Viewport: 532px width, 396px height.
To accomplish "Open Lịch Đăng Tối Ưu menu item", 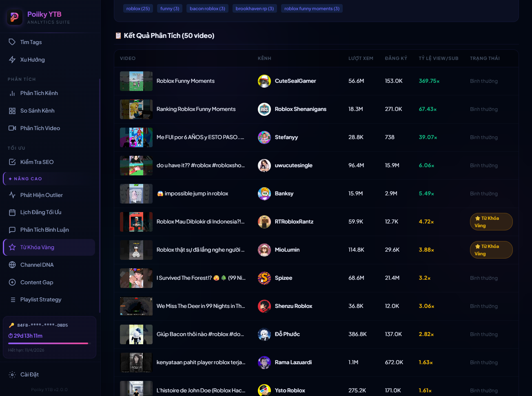I will point(41,212).
